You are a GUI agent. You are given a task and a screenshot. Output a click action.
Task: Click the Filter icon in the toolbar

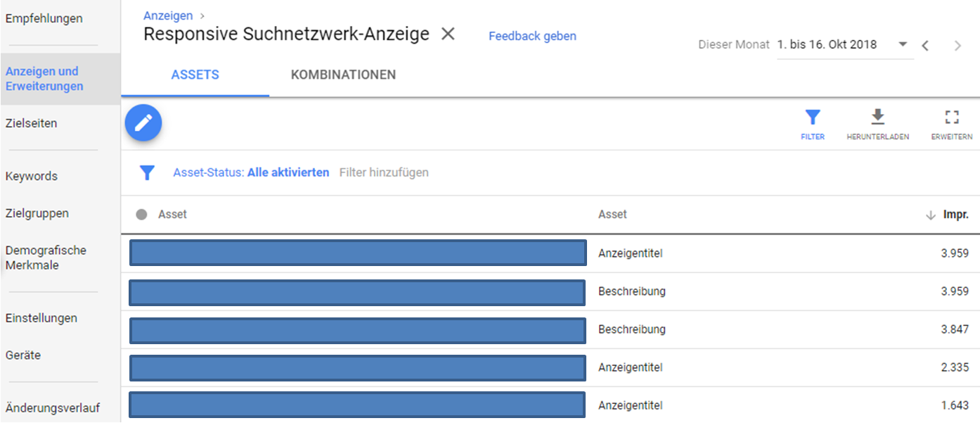(813, 118)
